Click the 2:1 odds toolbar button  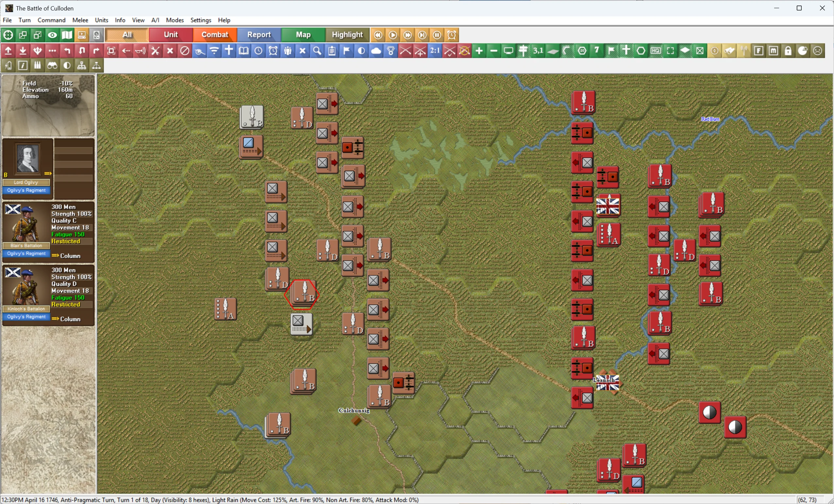pyautogui.click(x=435, y=51)
